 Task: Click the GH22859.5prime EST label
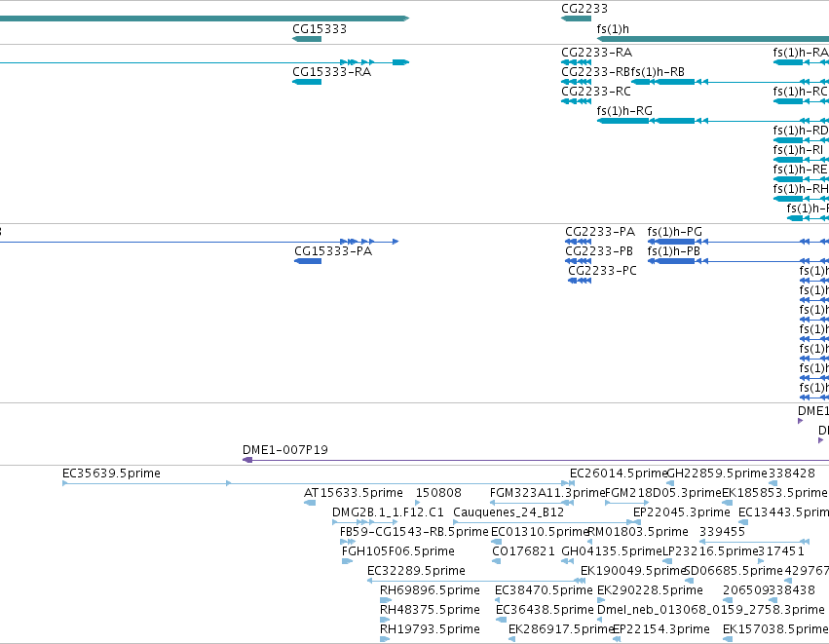click(x=717, y=474)
